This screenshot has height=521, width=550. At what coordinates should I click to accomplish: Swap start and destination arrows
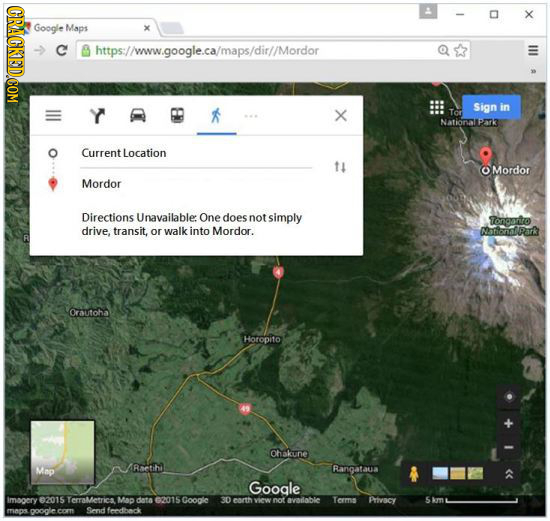[340, 167]
